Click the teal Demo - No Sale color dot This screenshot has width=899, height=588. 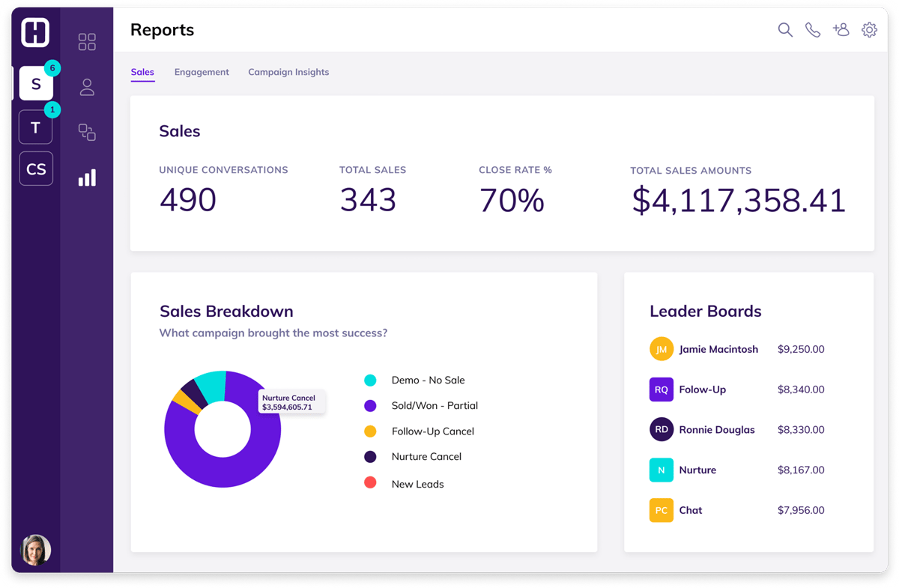[370, 380]
